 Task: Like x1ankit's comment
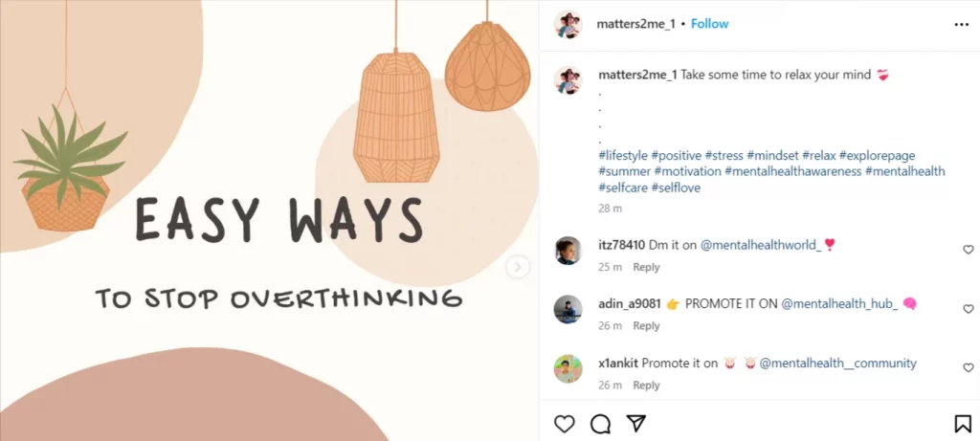969,368
